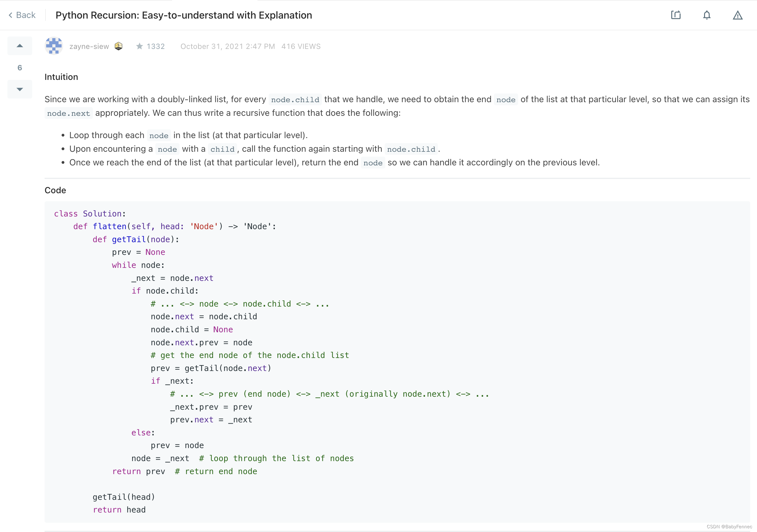Screen dimensions: 757x532
Task: Click the Intuition heading
Action: pyautogui.click(x=61, y=77)
